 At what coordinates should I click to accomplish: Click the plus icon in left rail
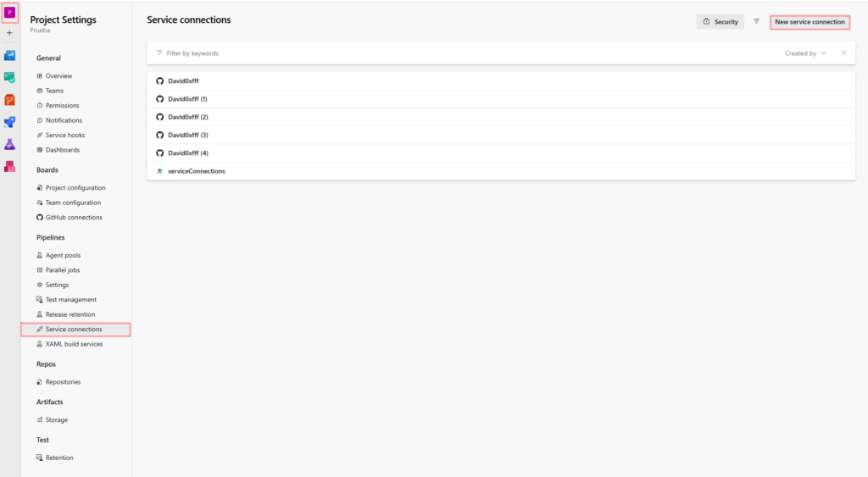(x=9, y=33)
